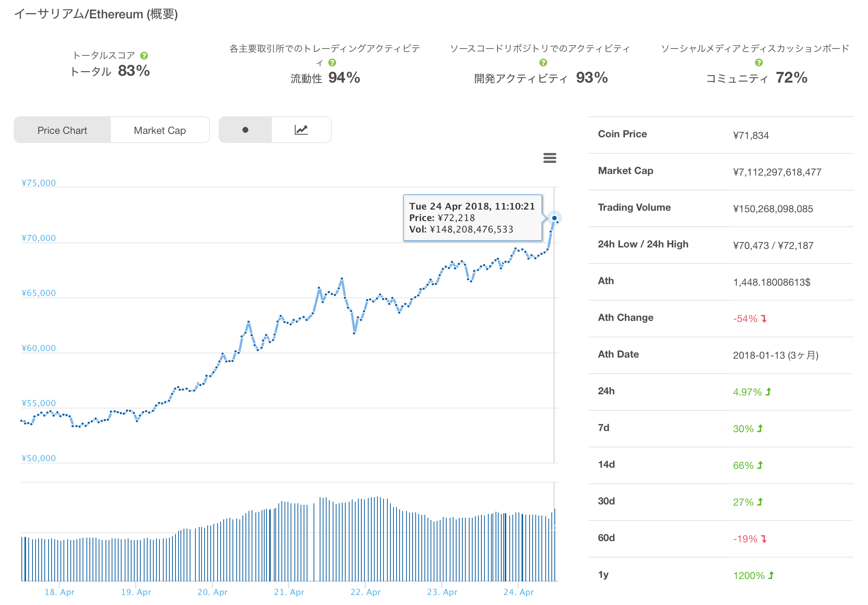Click the Ath value 1,448.18008613$

[x=772, y=282]
